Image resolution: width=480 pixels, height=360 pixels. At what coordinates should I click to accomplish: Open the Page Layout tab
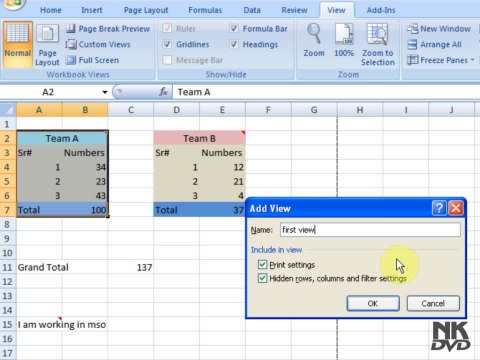tap(146, 10)
